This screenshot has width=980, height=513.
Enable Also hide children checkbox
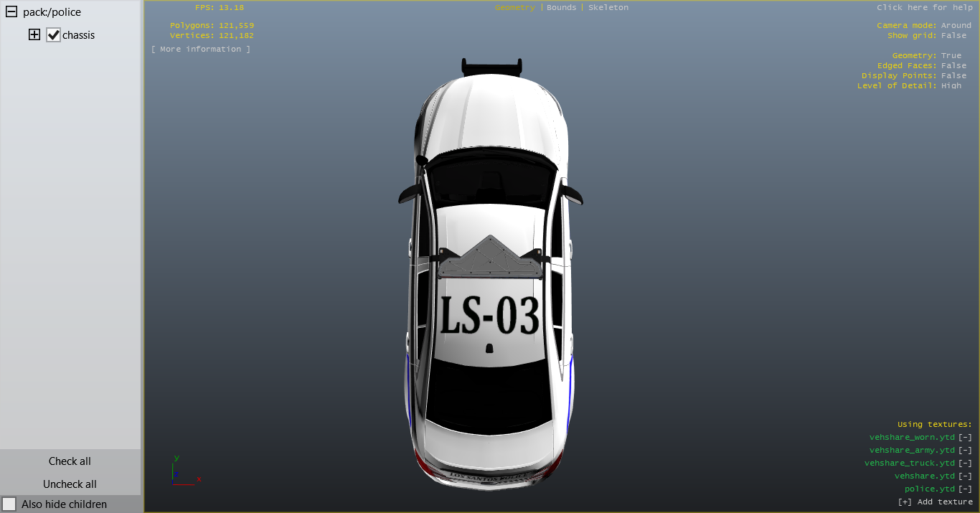9,504
